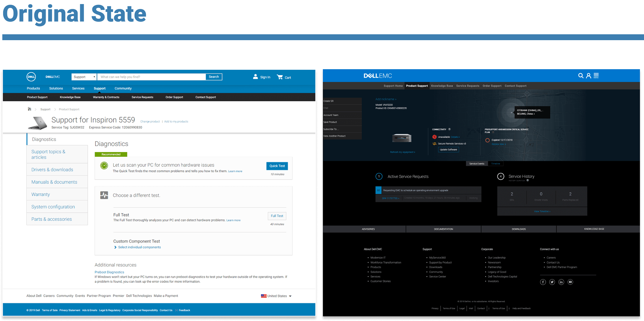
Task: Click the Renew now link
Action: (x=498, y=144)
